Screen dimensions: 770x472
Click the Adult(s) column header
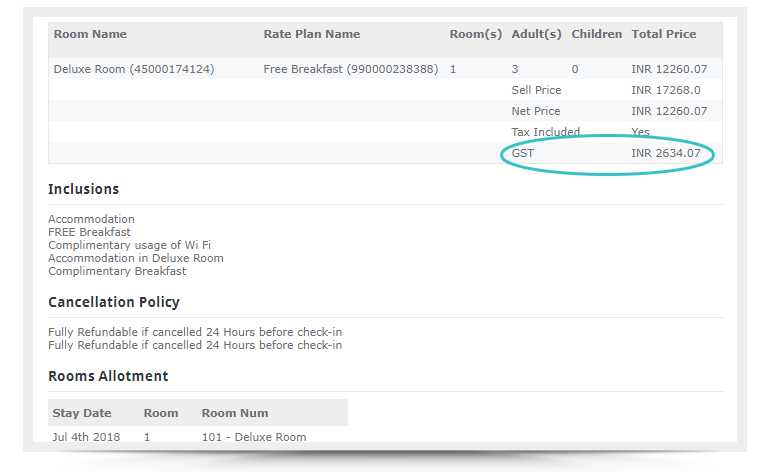tap(536, 34)
